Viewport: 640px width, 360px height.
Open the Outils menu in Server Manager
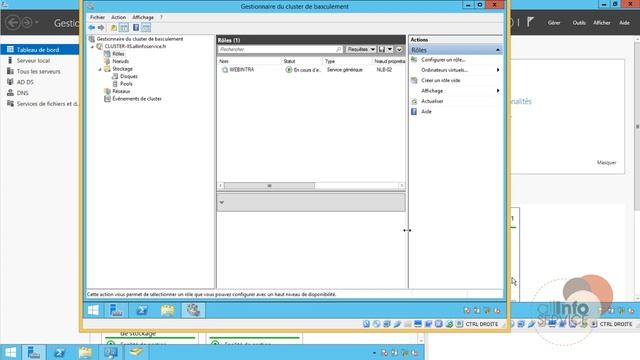tap(579, 23)
